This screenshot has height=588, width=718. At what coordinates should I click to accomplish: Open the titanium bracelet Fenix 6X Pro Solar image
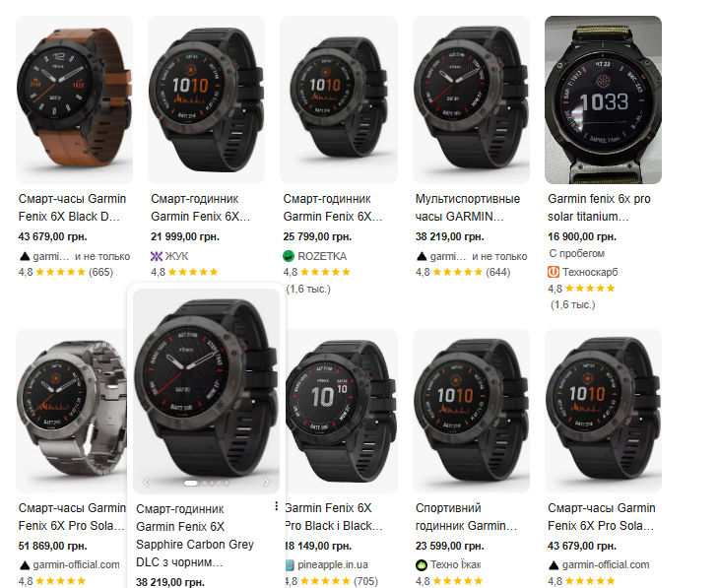[72, 411]
